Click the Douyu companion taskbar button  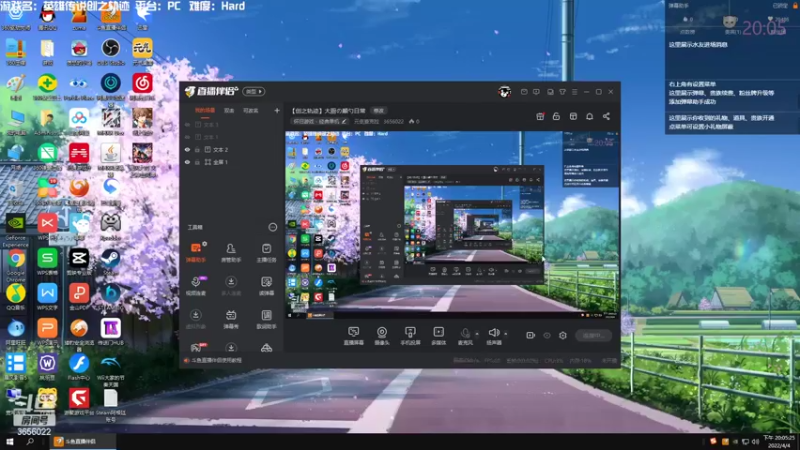click(82, 442)
